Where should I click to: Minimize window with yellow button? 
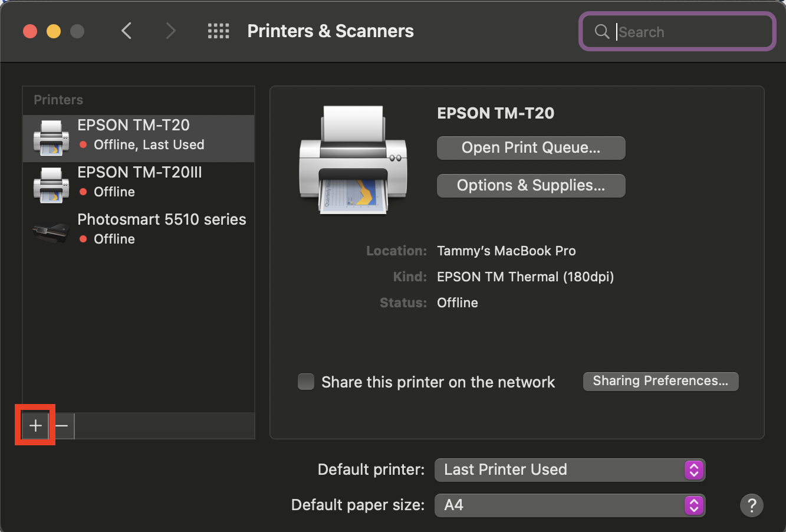point(54,31)
